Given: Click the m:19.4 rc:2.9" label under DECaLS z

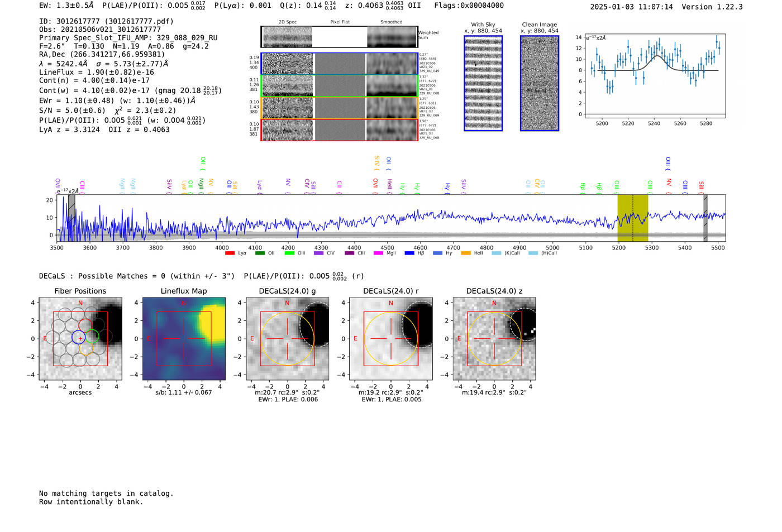Looking at the screenshot, I should [494, 392].
